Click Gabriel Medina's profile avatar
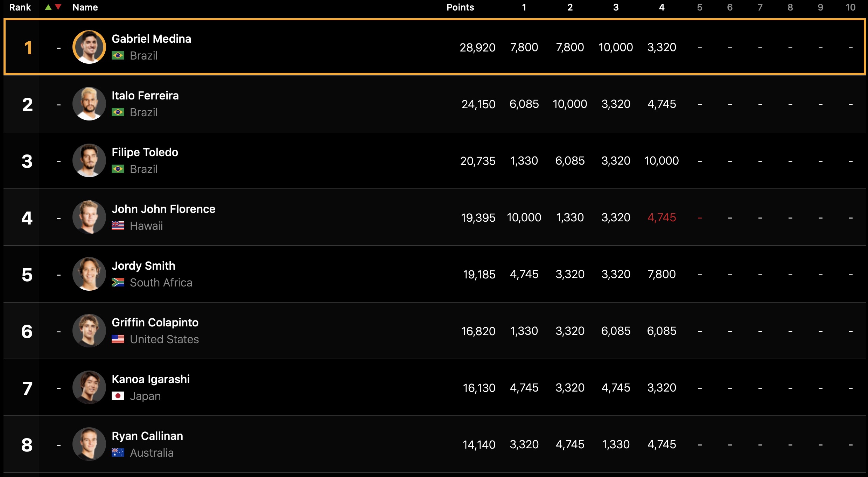This screenshot has height=477, width=868. point(89,47)
